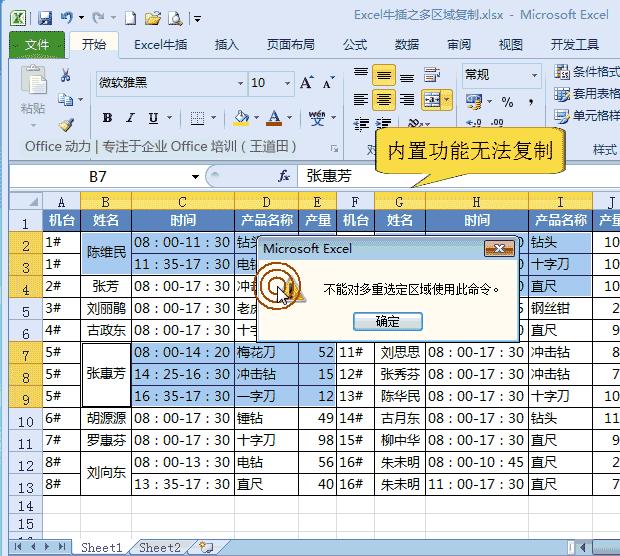This screenshot has width=620, height=556.
Task: Toggle middle vertical alignment
Action: coord(384,75)
